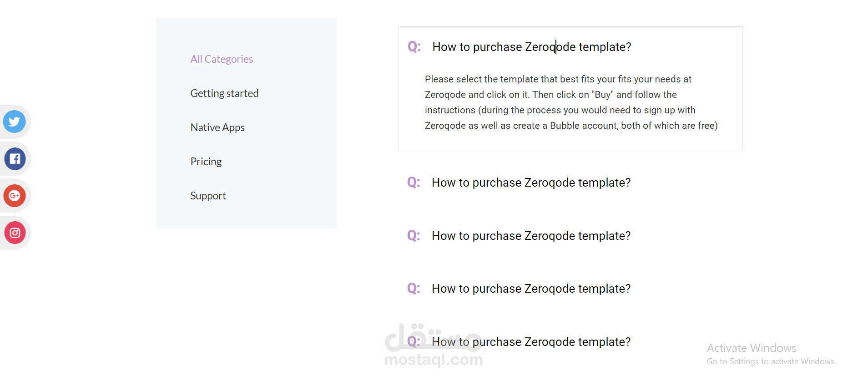Click the mostaql.com watermark text
Screen dimensions: 868x376
(433, 360)
